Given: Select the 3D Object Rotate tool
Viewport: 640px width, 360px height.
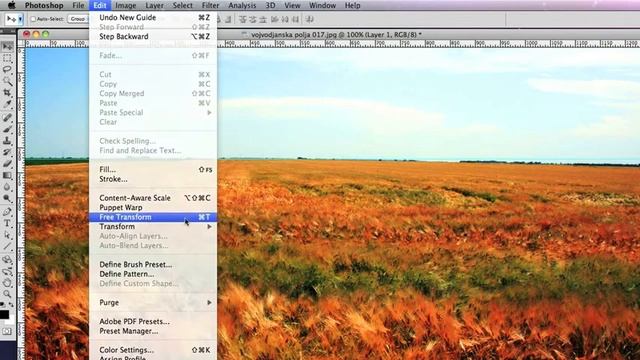Looking at the screenshot, I should [7, 260].
